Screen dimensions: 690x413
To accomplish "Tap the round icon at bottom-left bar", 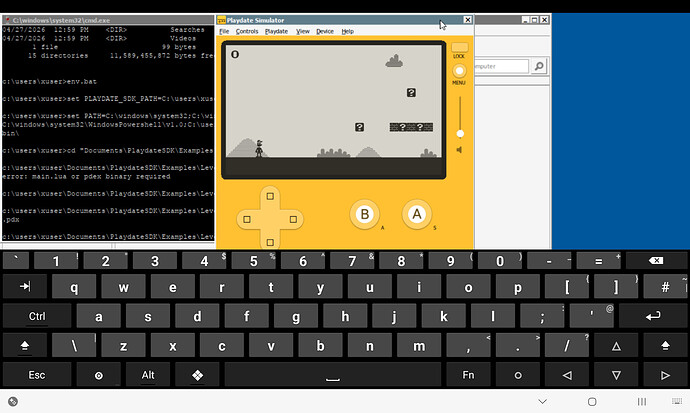I will pos(13,401).
